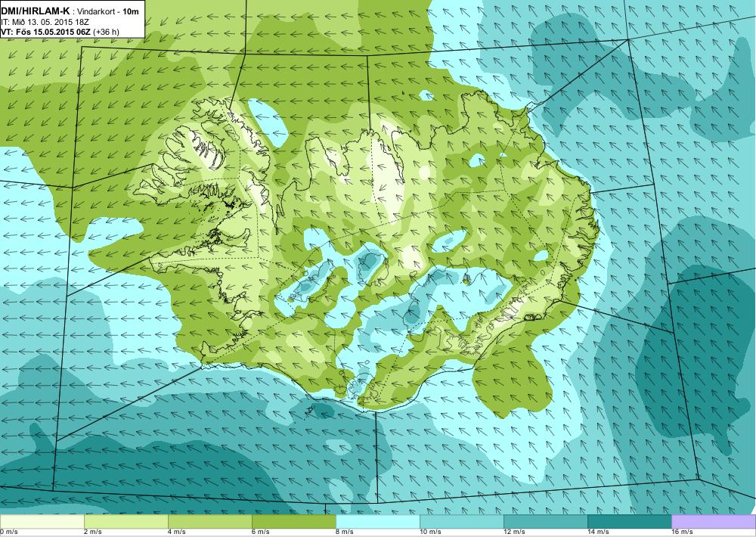Click the 'VT: Fös 15.05.2015 06Z' line
The height and width of the screenshot is (537, 756).
(x=46, y=32)
